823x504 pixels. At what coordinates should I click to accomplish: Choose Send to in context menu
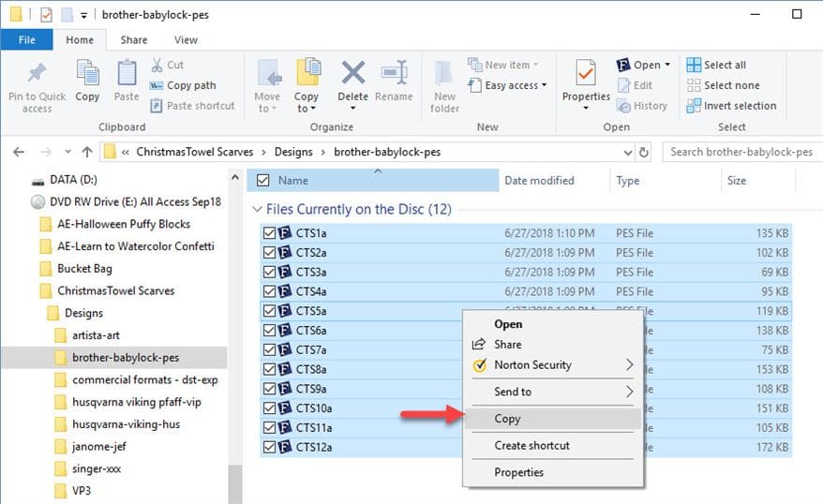pos(553,392)
